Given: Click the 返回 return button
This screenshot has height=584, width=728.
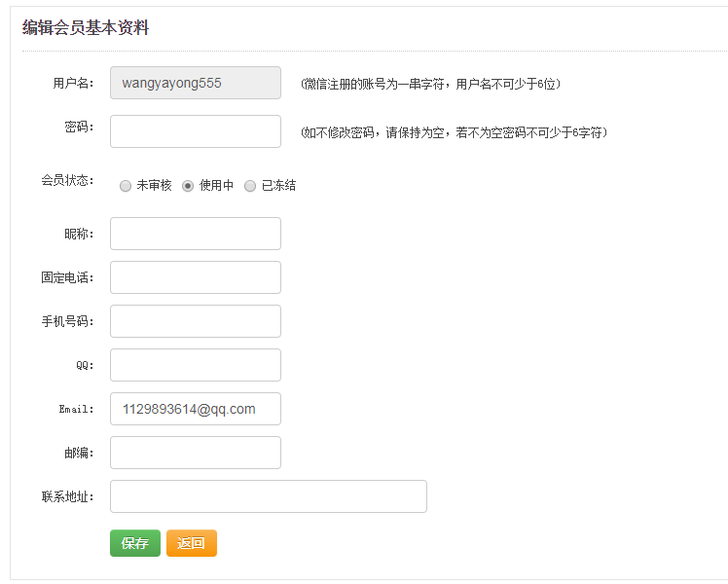Looking at the screenshot, I should tap(192, 543).
